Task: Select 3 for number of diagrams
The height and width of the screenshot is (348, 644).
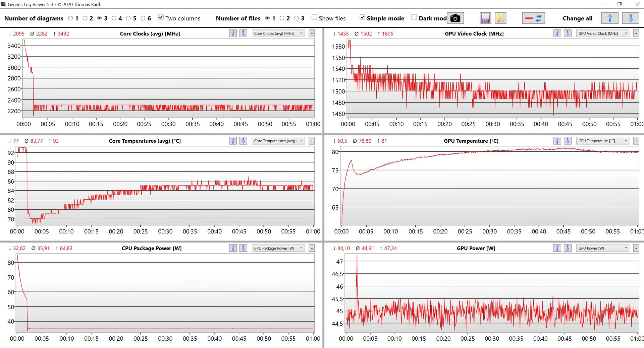Action: [x=100, y=18]
